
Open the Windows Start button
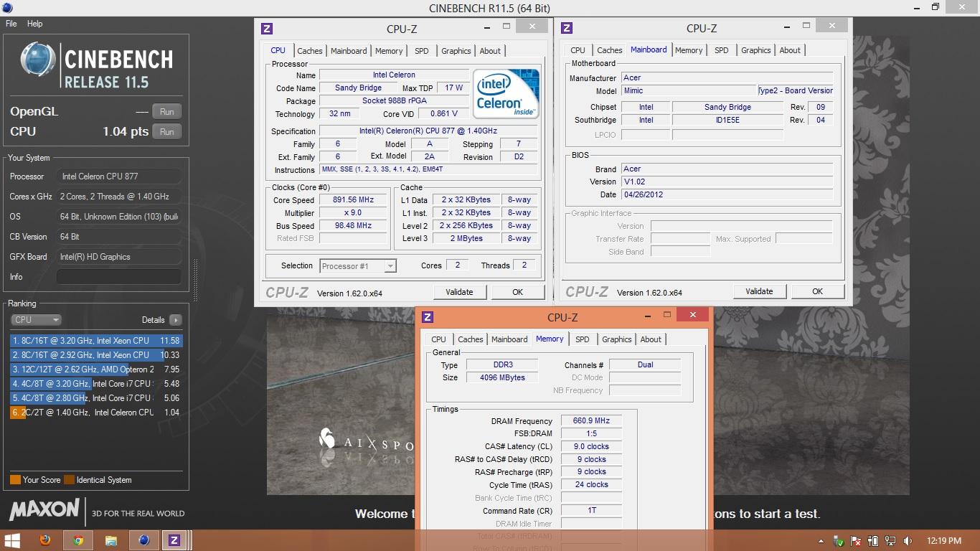[x=12, y=540]
